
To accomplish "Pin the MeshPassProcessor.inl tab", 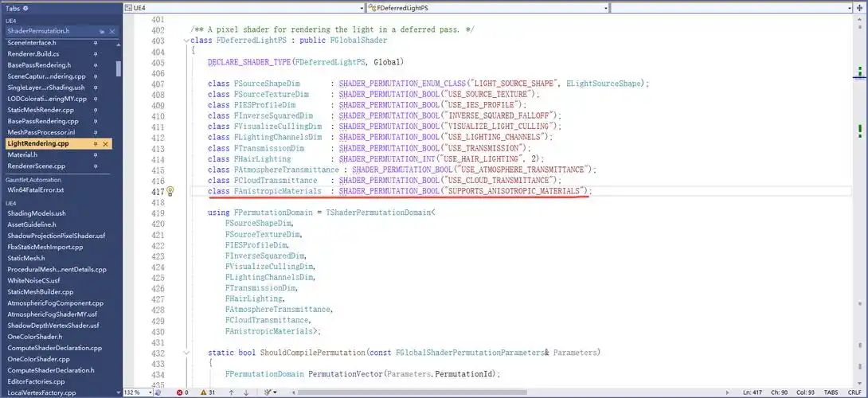I will click(96, 132).
